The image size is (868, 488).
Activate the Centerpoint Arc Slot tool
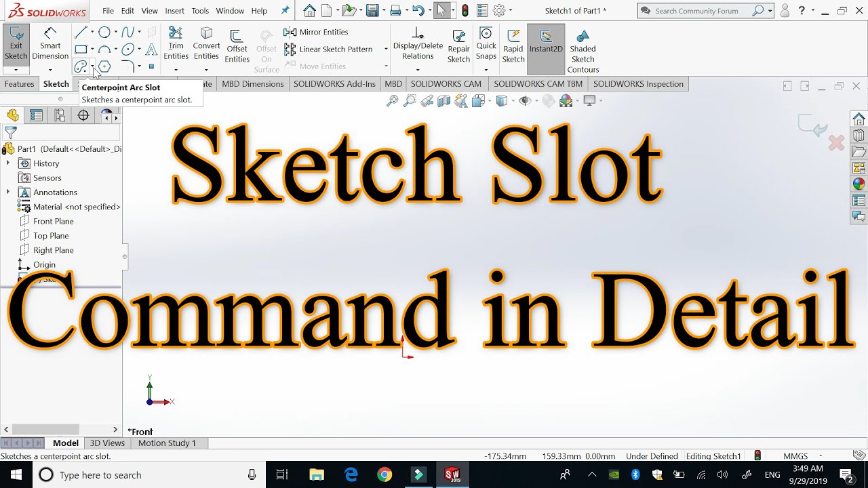point(81,66)
